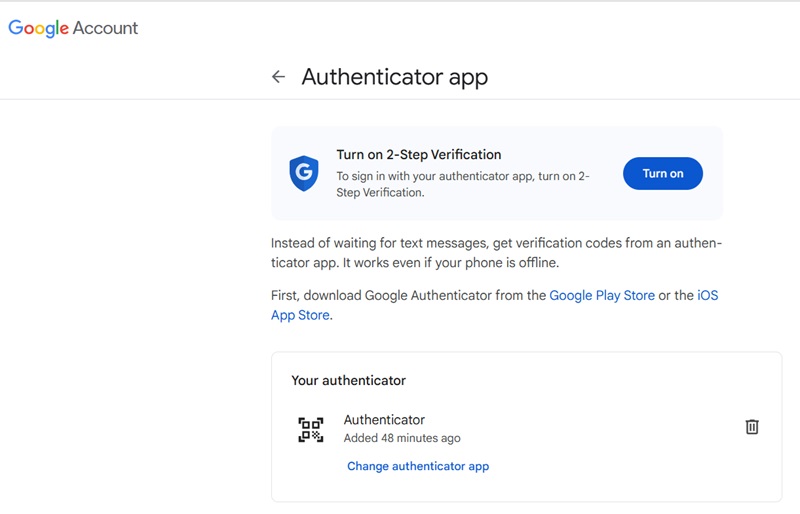
Task: Click Change authenticator app
Action: click(418, 466)
